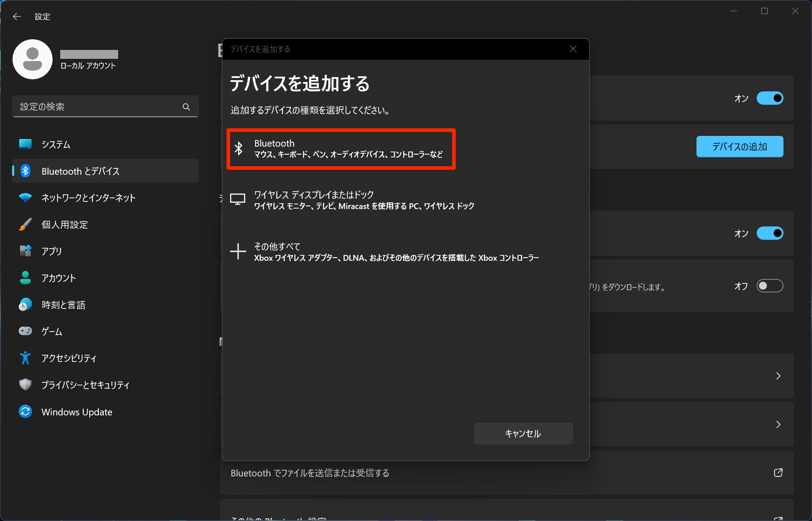This screenshot has height=521, width=812.
Task: Click the plus icon for その他すべて
Action: [x=238, y=251]
